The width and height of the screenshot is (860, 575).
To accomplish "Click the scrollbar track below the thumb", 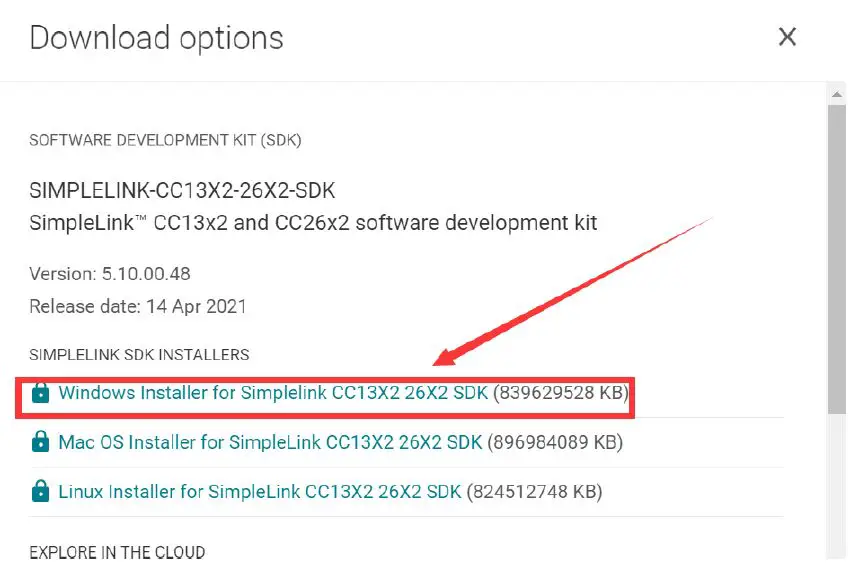I will pos(838,480).
